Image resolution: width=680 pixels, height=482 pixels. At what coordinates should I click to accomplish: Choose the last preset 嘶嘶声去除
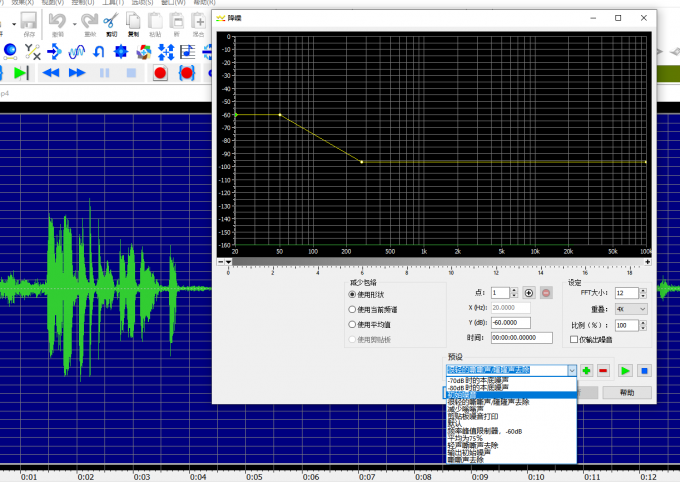coord(512,459)
